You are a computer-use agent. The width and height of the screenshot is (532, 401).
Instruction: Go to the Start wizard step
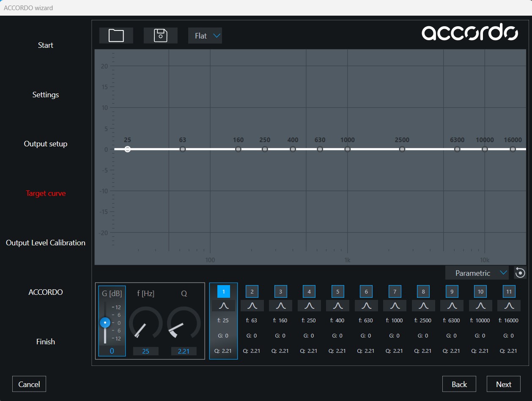pos(46,45)
